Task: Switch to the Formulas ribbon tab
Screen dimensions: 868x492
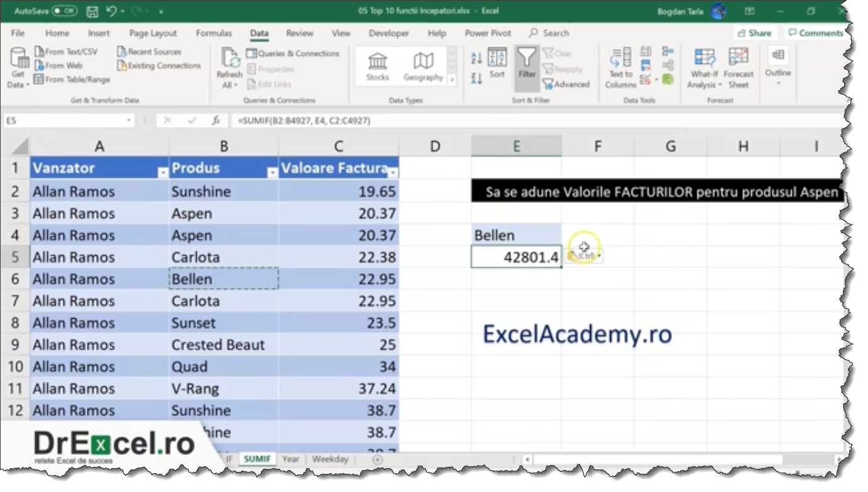Action: (x=214, y=33)
